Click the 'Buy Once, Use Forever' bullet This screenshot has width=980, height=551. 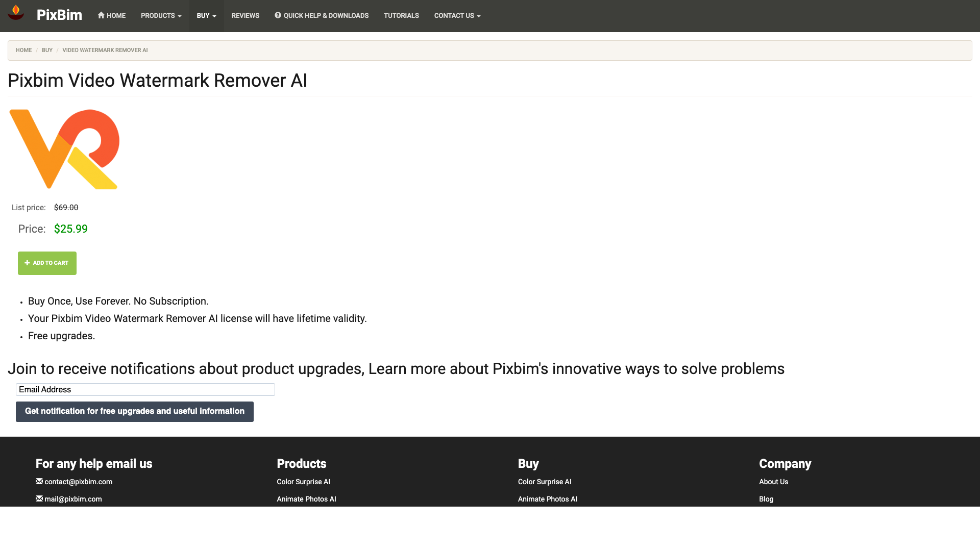(118, 301)
